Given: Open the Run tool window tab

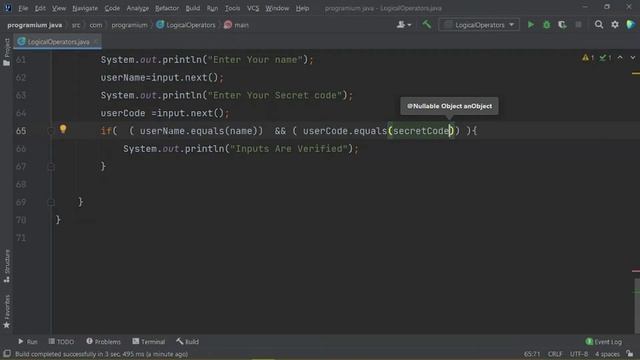Looking at the screenshot, I should [28, 342].
